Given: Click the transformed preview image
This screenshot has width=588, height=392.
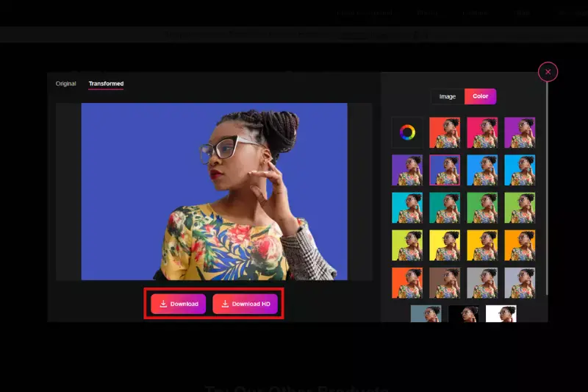Looking at the screenshot, I should (214, 191).
